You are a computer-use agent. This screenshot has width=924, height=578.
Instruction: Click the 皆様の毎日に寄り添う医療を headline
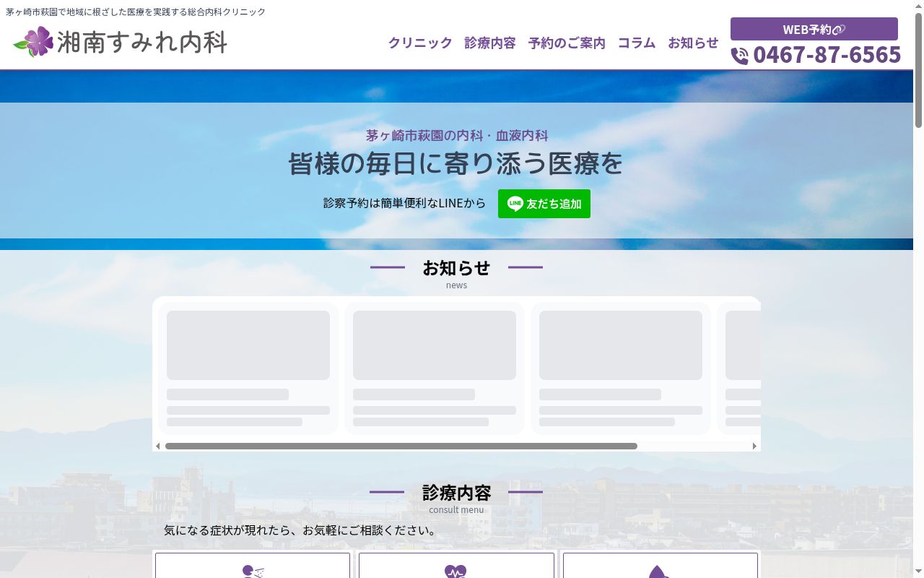[x=456, y=163]
